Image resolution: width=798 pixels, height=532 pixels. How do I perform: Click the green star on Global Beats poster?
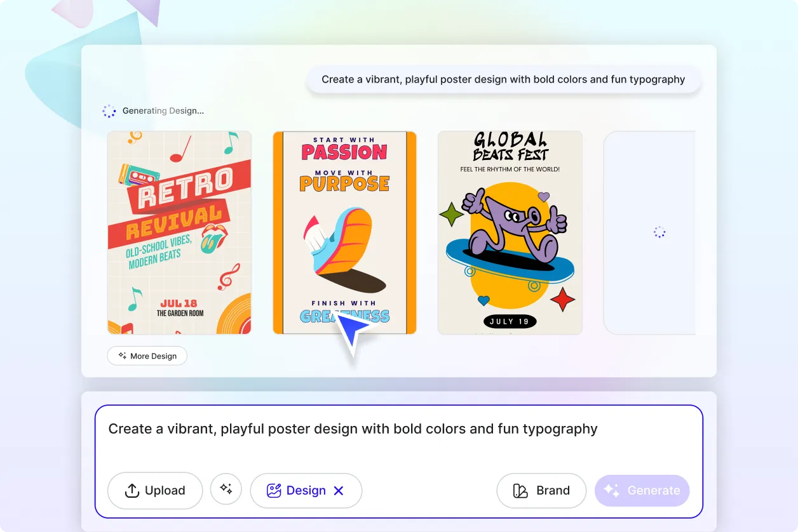pyautogui.click(x=452, y=215)
